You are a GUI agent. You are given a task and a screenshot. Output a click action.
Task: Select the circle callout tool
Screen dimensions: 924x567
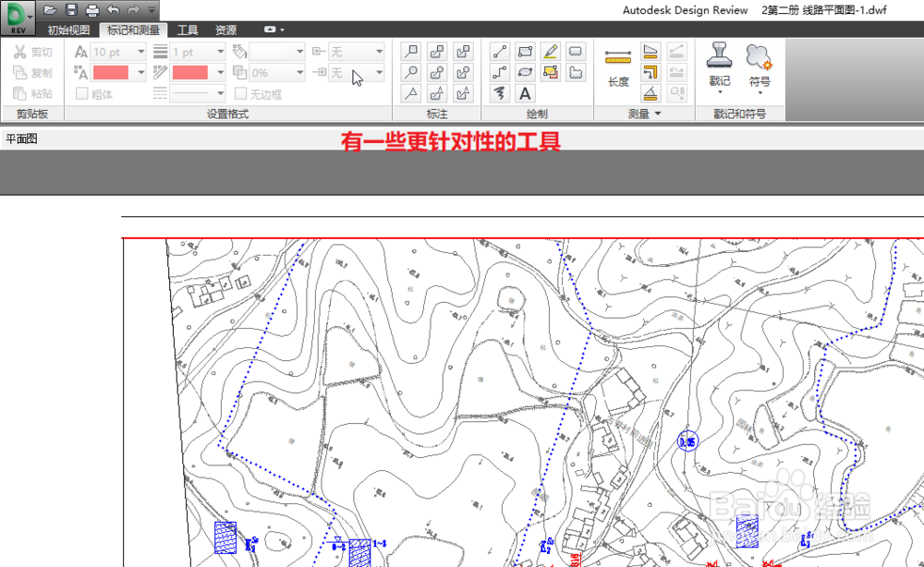pos(411,72)
